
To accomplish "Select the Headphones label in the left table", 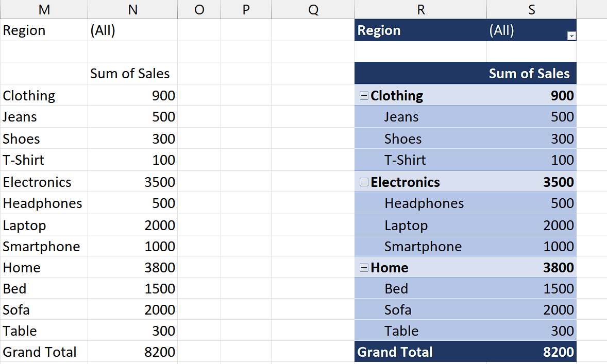I will pyautogui.click(x=42, y=203).
